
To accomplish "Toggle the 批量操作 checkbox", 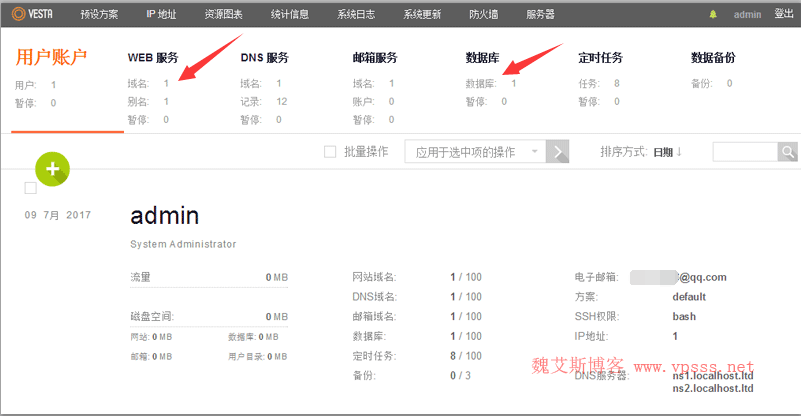I will click(330, 152).
